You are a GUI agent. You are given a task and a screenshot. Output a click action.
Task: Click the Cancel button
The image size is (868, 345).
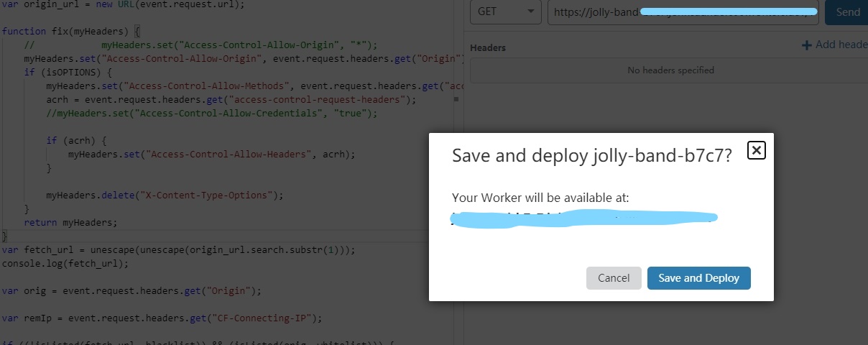[x=614, y=278]
